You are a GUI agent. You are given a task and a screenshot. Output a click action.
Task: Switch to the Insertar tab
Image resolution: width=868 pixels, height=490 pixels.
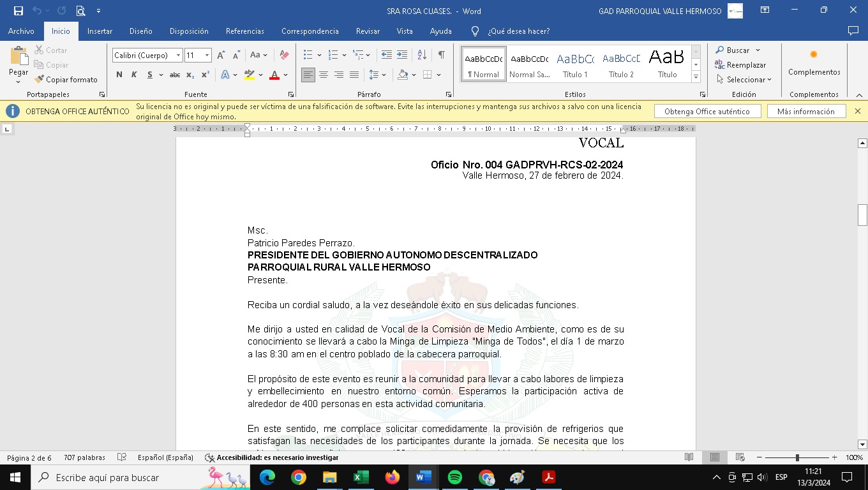[100, 31]
